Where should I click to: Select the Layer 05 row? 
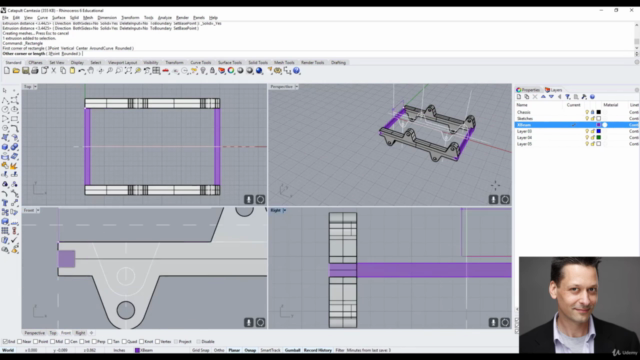click(577, 144)
